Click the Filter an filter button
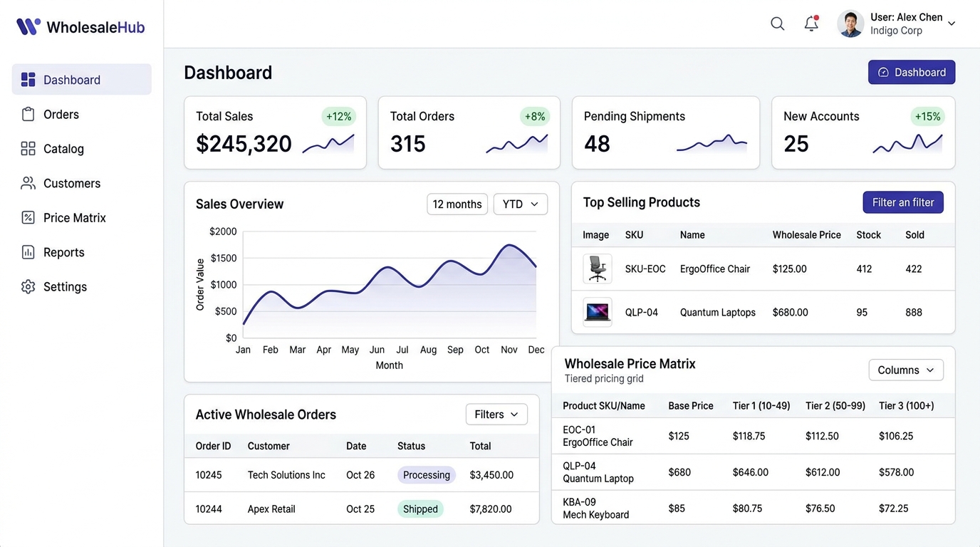The width and height of the screenshot is (980, 547). coord(903,202)
